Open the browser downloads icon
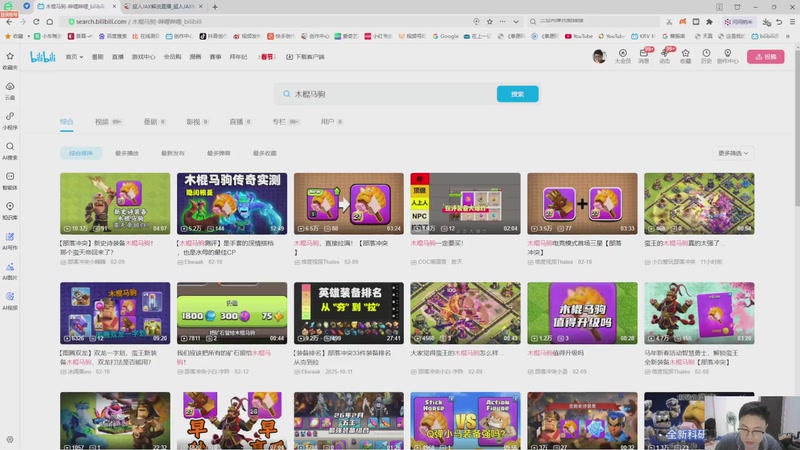This screenshot has width=800, height=450. pyautogui.click(x=766, y=22)
